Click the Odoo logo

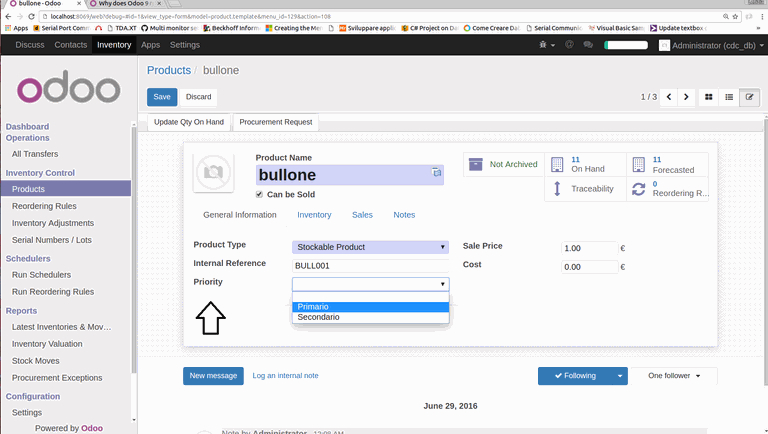(x=69, y=87)
